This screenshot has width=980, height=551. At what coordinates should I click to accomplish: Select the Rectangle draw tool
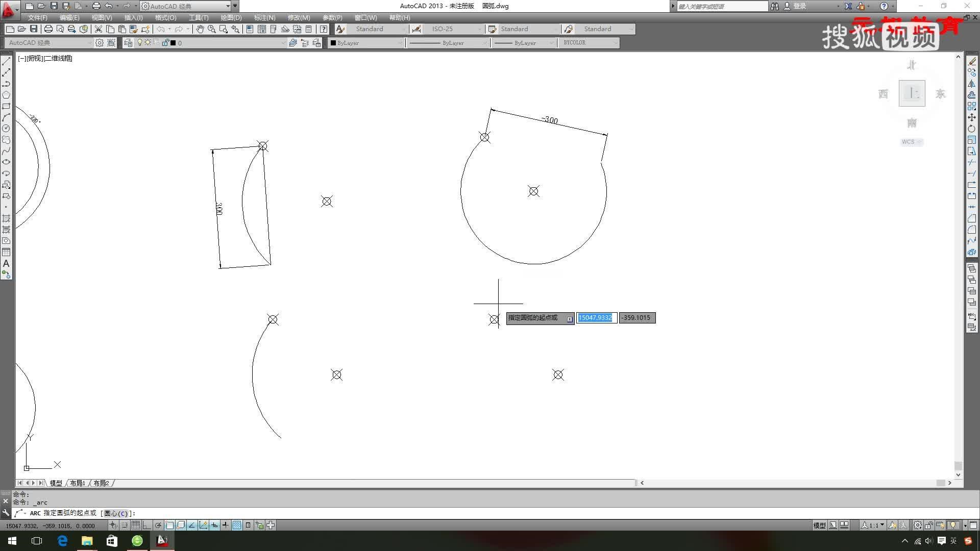[6, 106]
